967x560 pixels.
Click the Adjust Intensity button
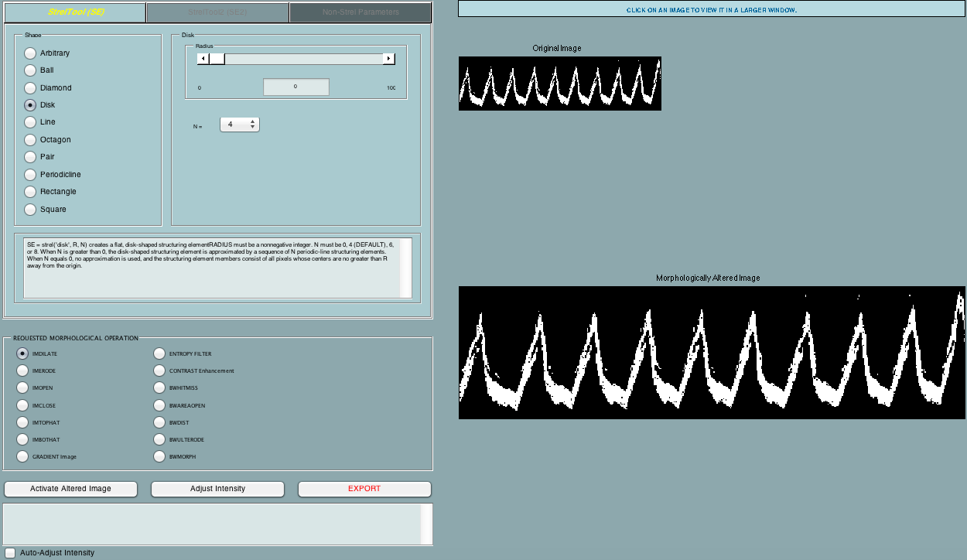217,489
